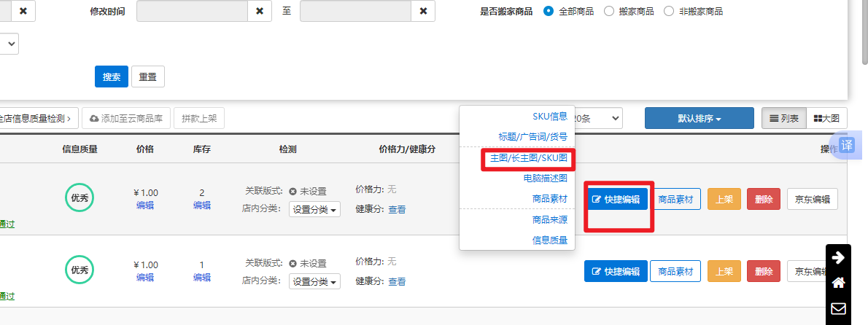Choose 电脑描述图 from the popup menu
The image size is (868, 325).
coord(544,178)
